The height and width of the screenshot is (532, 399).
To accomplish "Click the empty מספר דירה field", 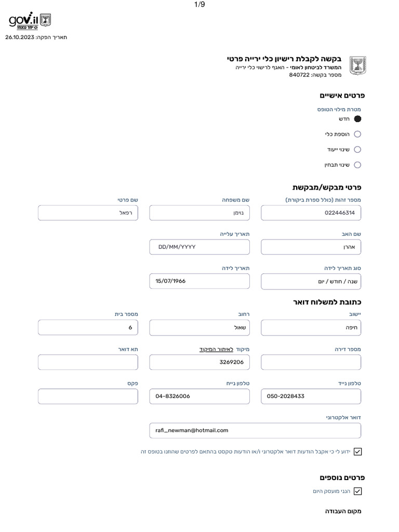I will click(311, 362).
